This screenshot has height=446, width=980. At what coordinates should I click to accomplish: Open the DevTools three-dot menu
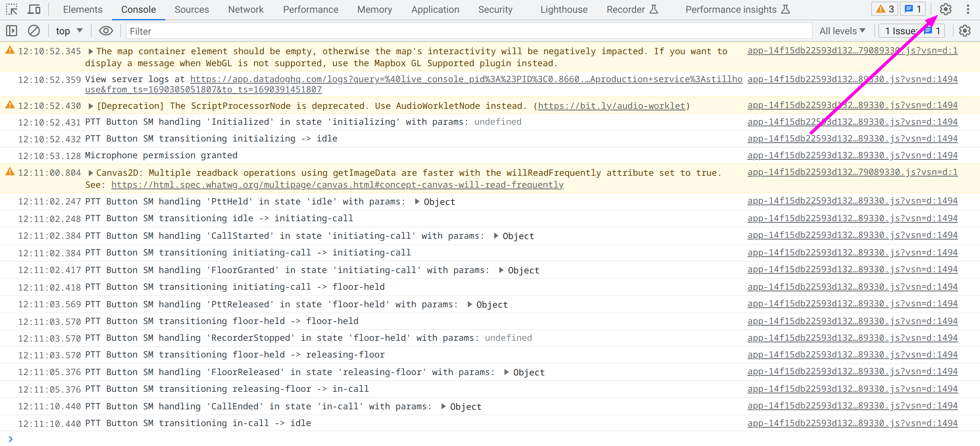[968, 9]
